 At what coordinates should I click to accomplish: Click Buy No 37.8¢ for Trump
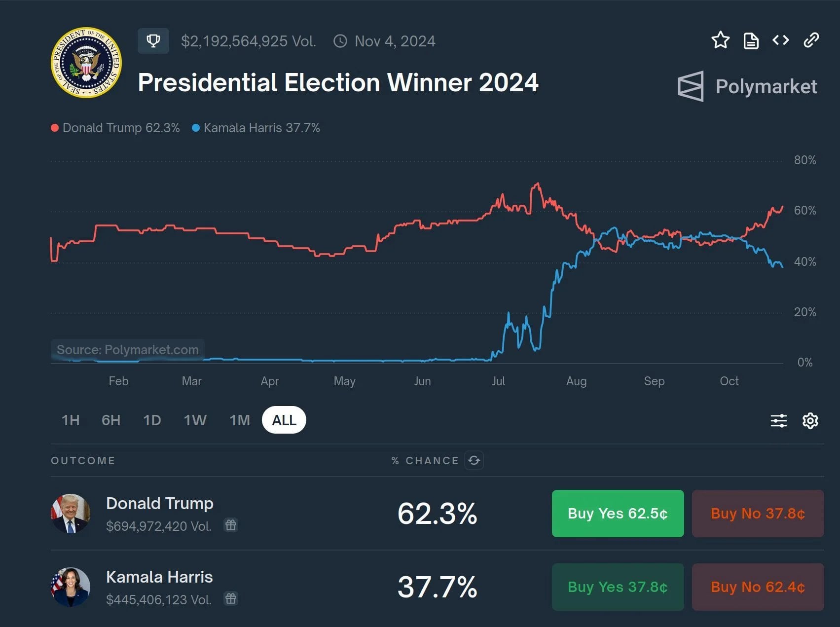tap(758, 514)
